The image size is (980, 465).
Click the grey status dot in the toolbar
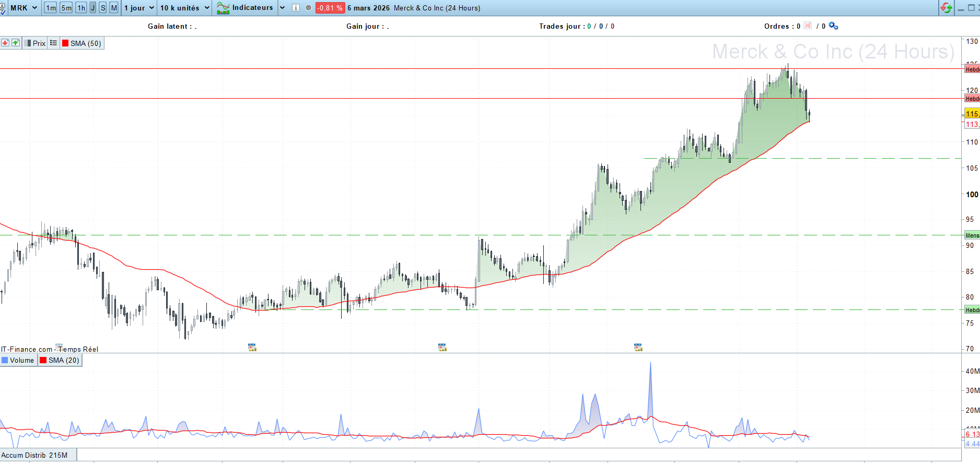click(x=308, y=8)
